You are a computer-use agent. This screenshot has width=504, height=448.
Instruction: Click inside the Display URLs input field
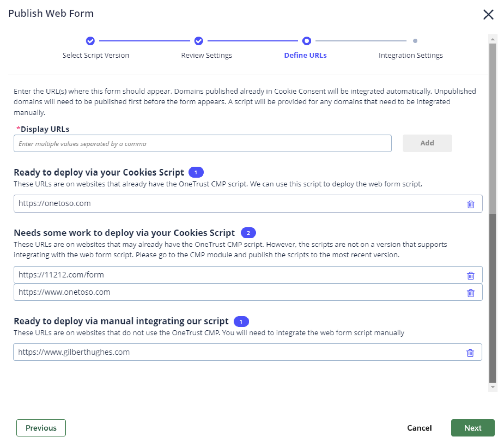coord(202,144)
